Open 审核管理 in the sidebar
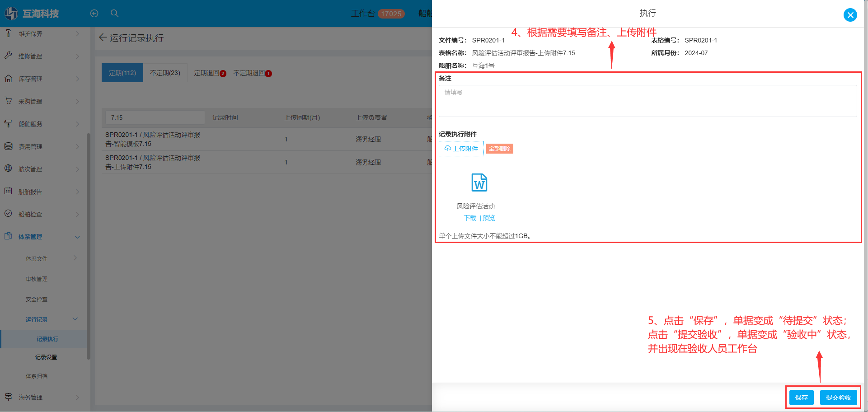This screenshot has height=412, width=868. (x=37, y=279)
